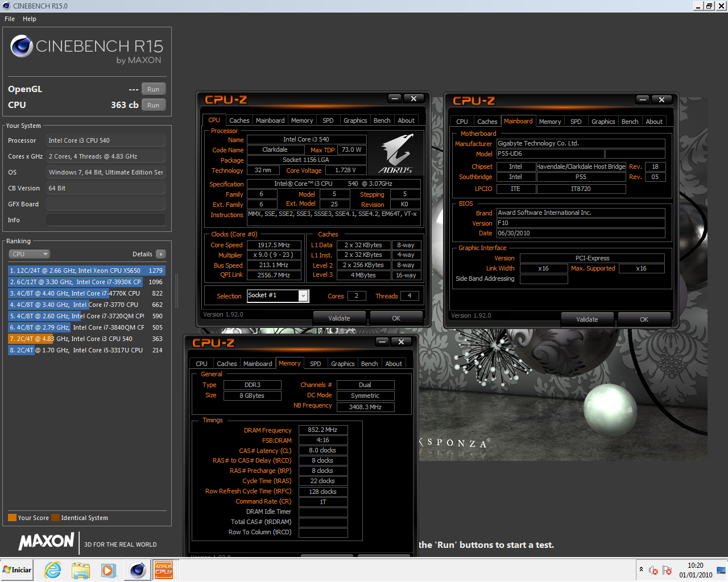728x582 pixels.
Task: Select Core i7-4770K ranking row
Action: point(86,293)
